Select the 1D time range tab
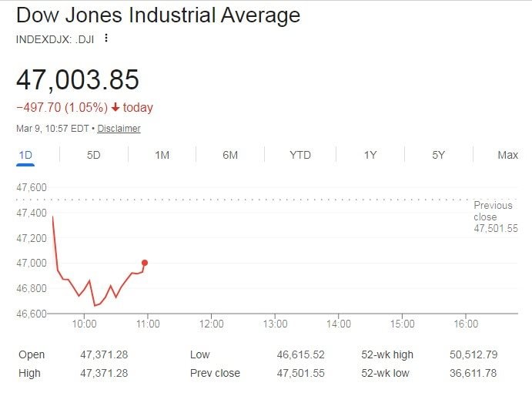 tap(25, 155)
